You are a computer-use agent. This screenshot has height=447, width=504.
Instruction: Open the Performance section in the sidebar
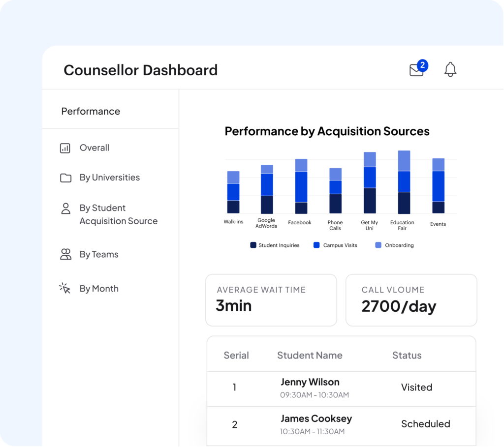91,111
